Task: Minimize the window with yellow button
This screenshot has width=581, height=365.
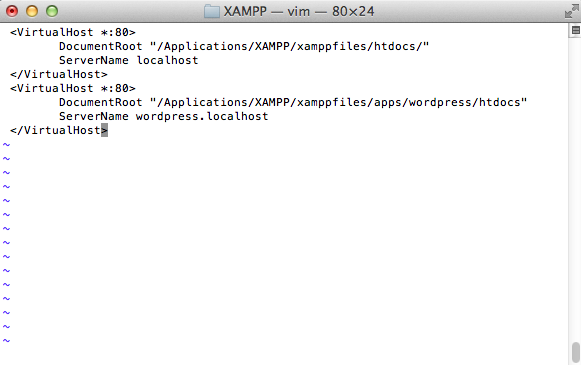Action: tap(32, 11)
